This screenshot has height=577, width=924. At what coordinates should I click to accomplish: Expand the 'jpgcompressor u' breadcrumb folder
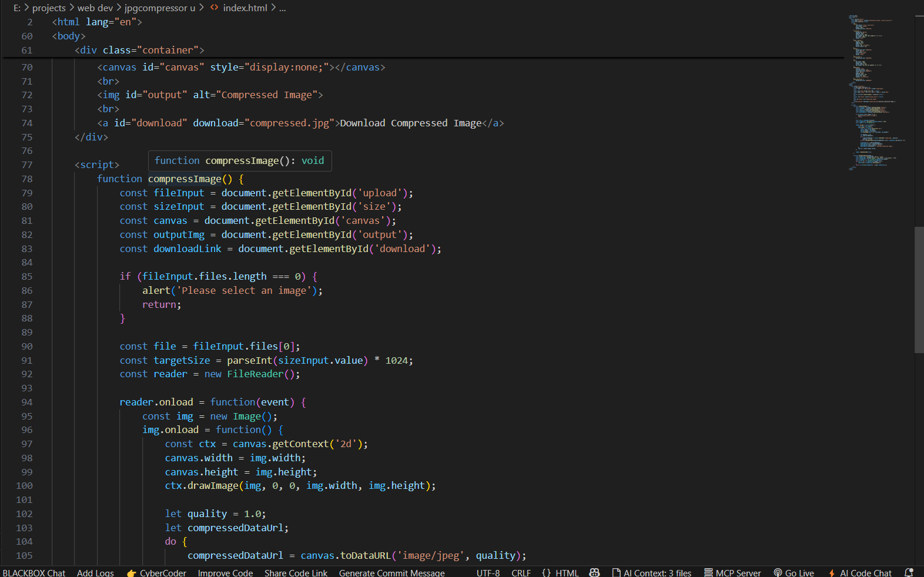pos(159,8)
